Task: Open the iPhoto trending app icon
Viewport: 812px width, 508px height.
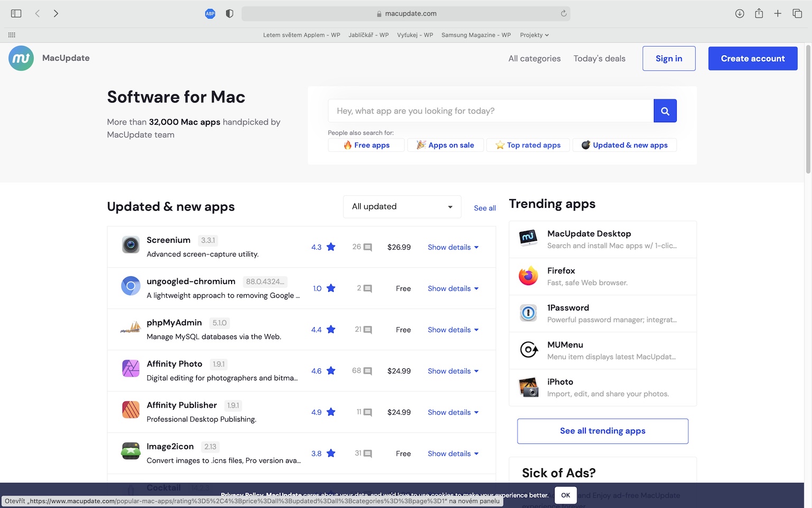Action: pyautogui.click(x=528, y=387)
